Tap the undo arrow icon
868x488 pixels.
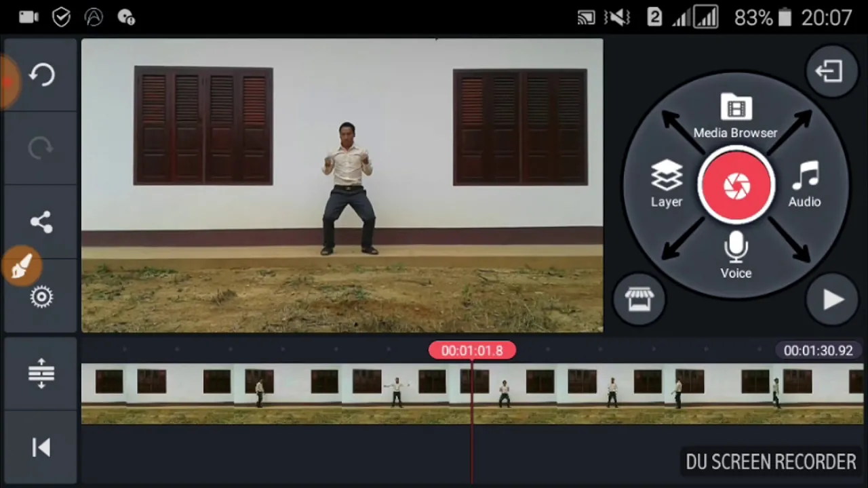[x=42, y=75]
